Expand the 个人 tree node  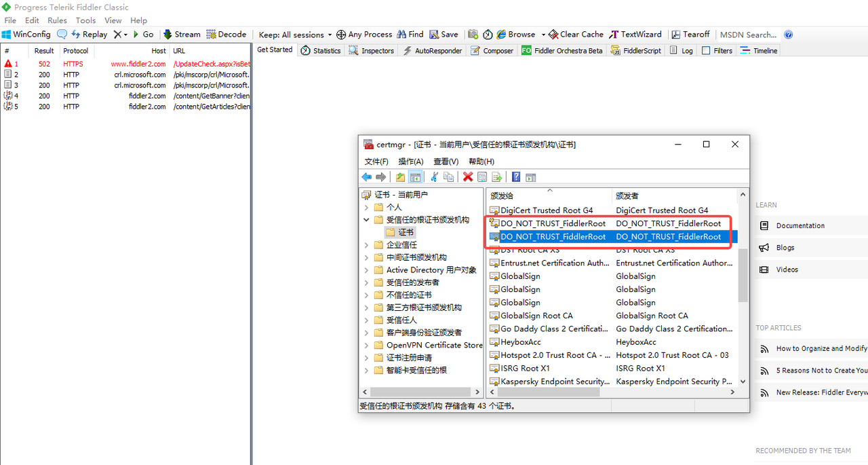[x=367, y=207]
